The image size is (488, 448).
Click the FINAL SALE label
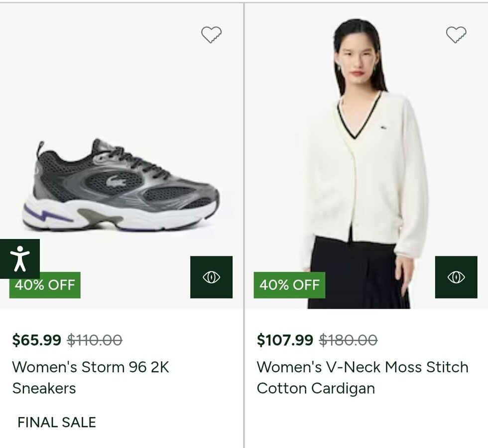coord(57,422)
